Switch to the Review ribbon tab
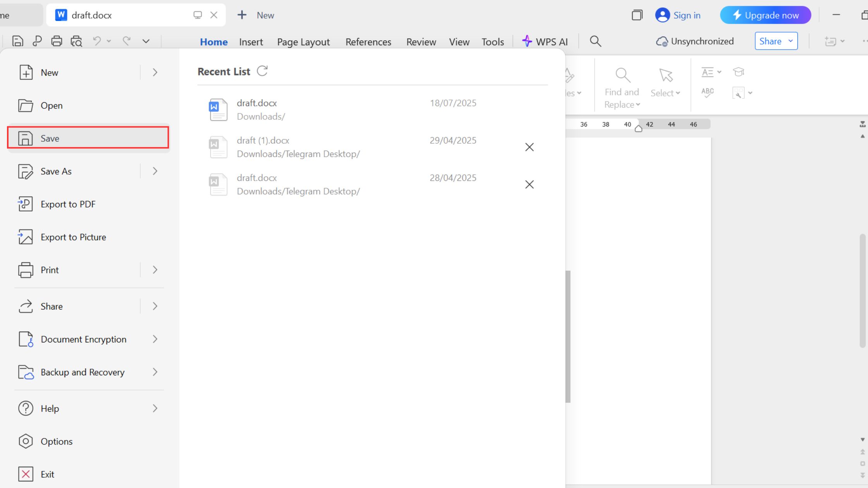The width and height of the screenshot is (868, 488). tap(421, 42)
